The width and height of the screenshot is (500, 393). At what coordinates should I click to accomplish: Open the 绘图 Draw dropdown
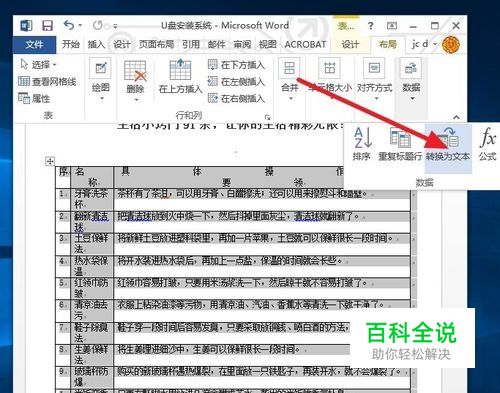(x=101, y=80)
